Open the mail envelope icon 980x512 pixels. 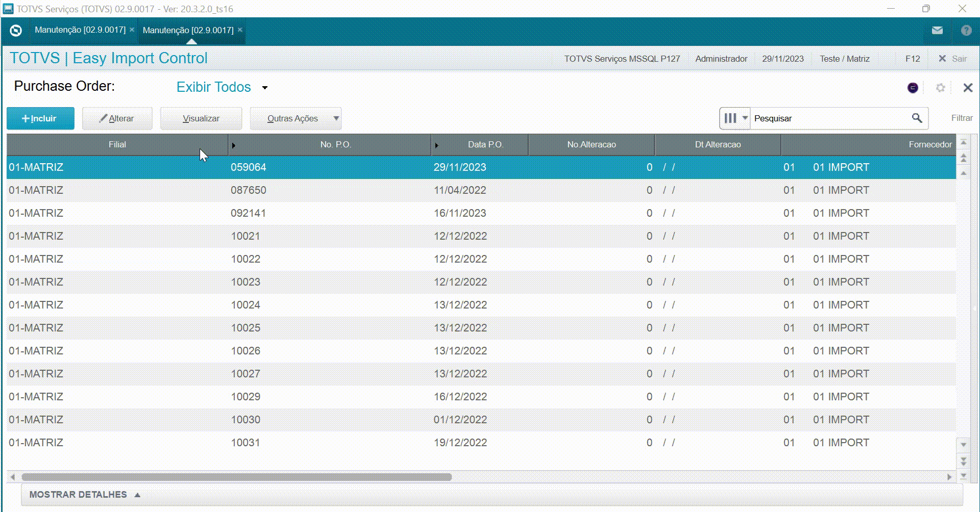[x=937, y=31]
